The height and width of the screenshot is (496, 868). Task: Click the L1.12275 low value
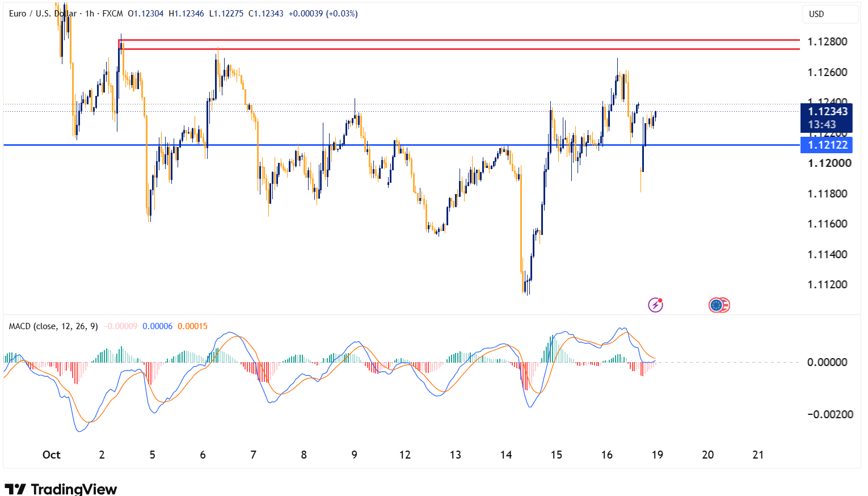(226, 14)
